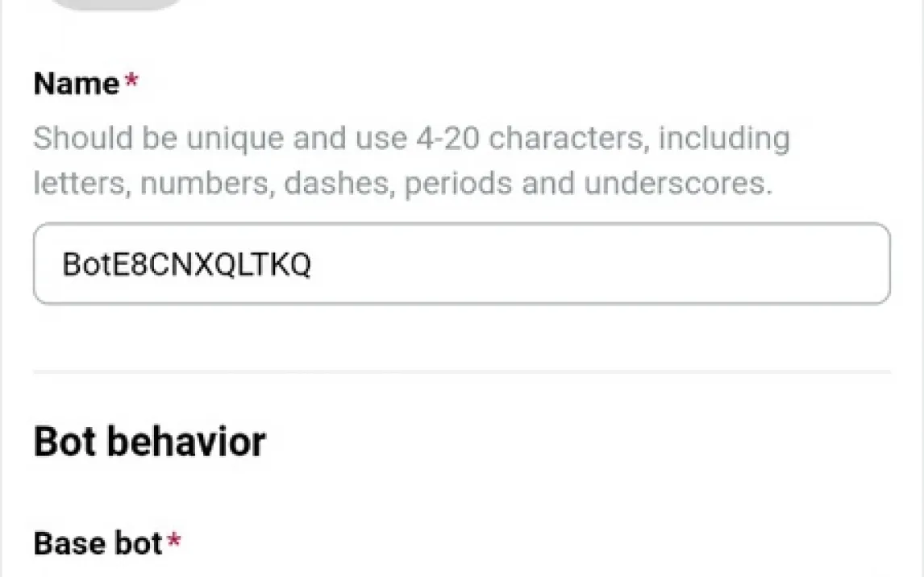The image size is (924, 577).
Task: Click the gray pill button at top
Action: click(x=117, y=4)
